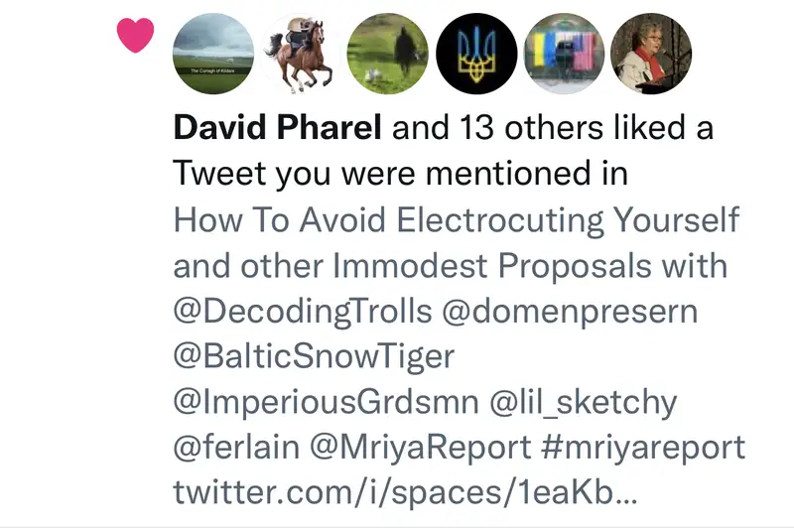Click the "Tweet you were mentioned in" line

tap(401, 174)
